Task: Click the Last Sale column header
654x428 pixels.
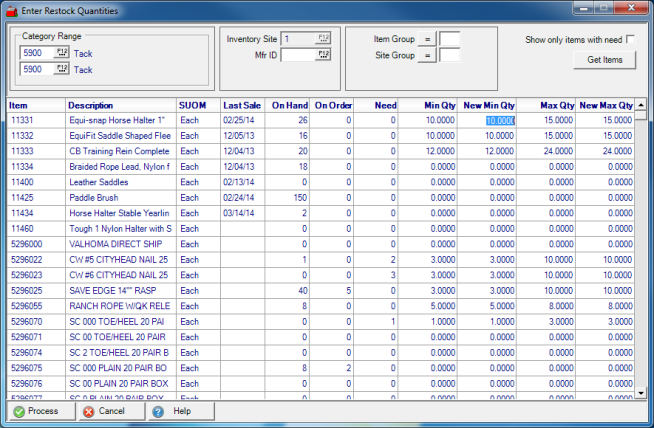Action: click(242, 104)
